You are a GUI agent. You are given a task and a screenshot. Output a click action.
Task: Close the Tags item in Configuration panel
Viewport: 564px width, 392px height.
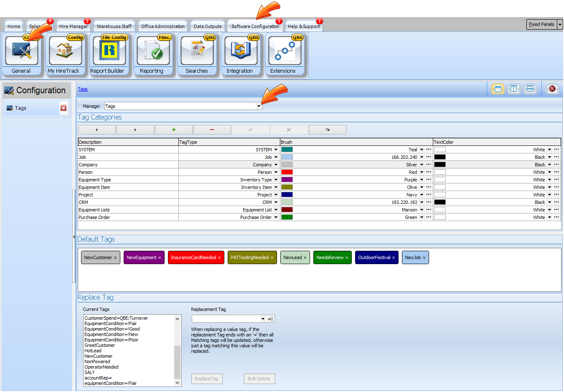coord(64,108)
